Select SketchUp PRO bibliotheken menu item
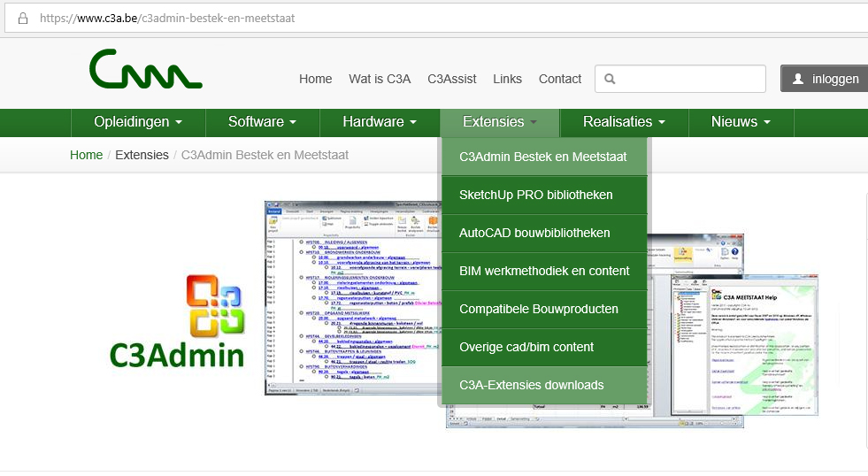The width and height of the screenshot is (868, 476). coord(544,195)
